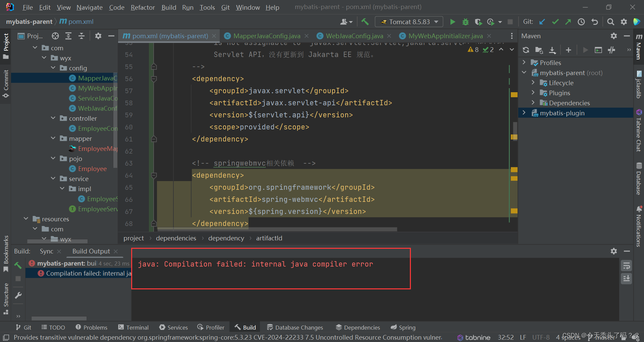This screenshot has width=644, height=342.
Task: Enable scroll to end in Build output
Action: (627, 278)
